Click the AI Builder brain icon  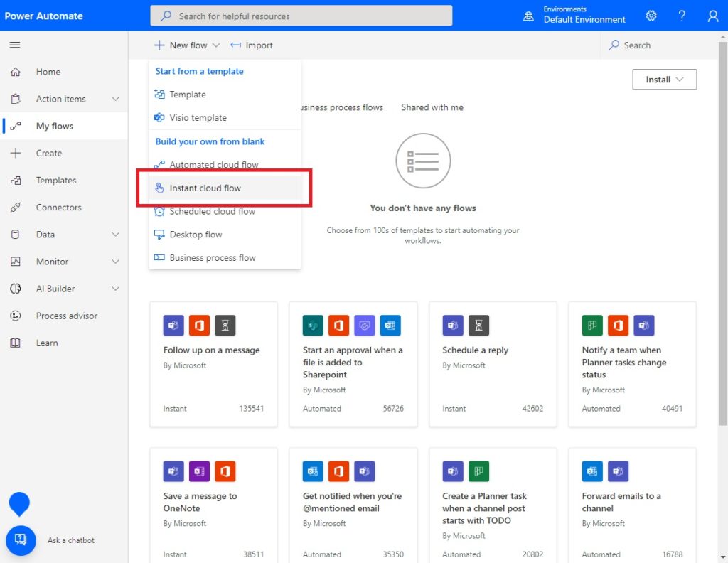tap(16, 289)
